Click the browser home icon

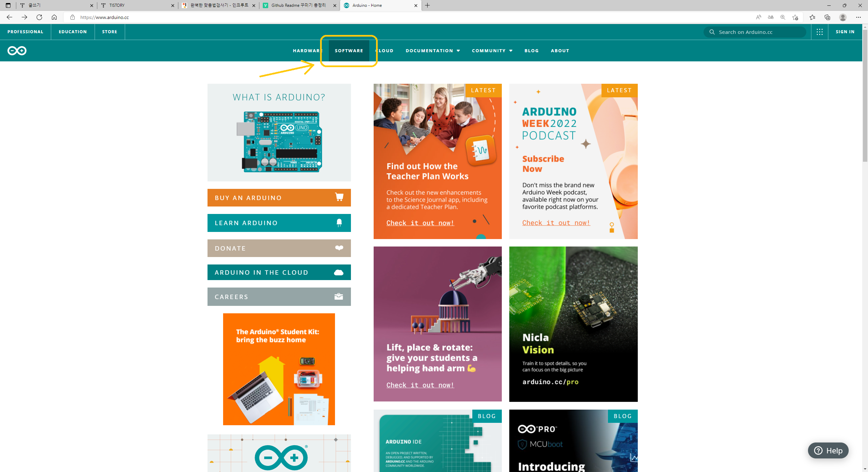point(54,17)
